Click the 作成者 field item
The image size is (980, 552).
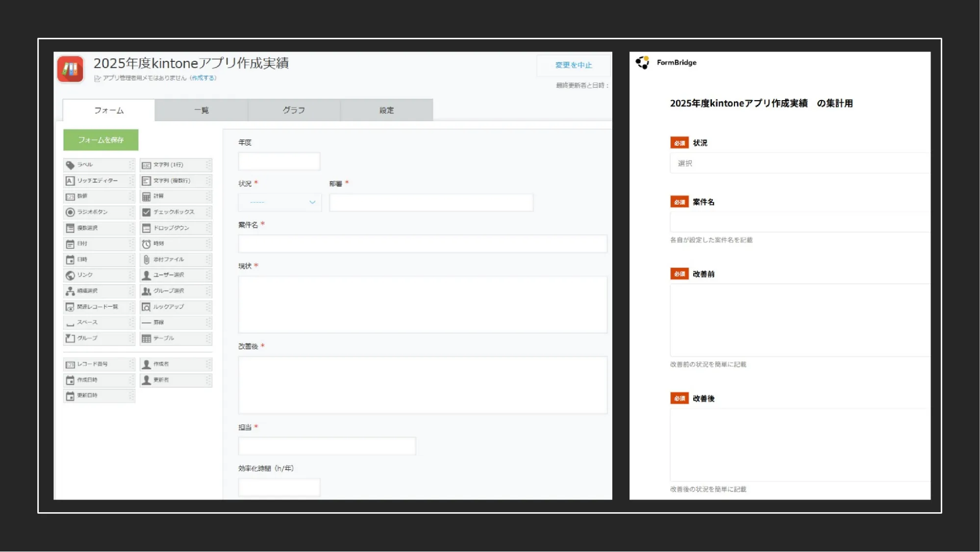pyautogui.click(x=176, y=364)
